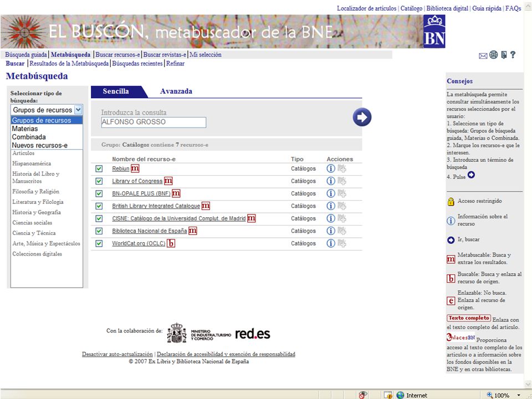Open Biblioteca digital link

pyautogui.click(x=447, y=8)
